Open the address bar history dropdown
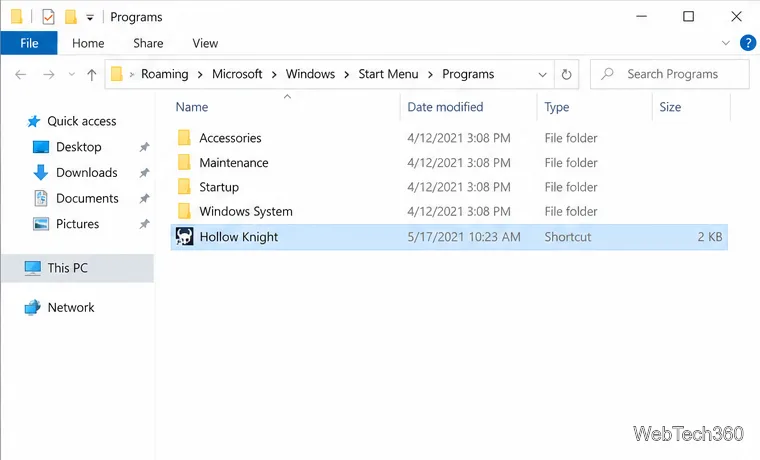 [x=542, y=75]
